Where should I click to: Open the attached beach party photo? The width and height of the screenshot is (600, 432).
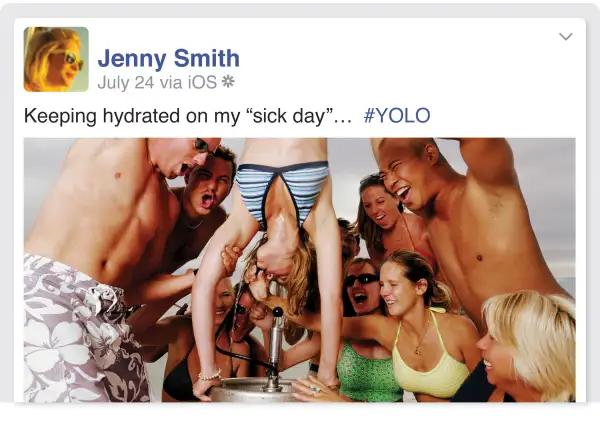point(300,270)
